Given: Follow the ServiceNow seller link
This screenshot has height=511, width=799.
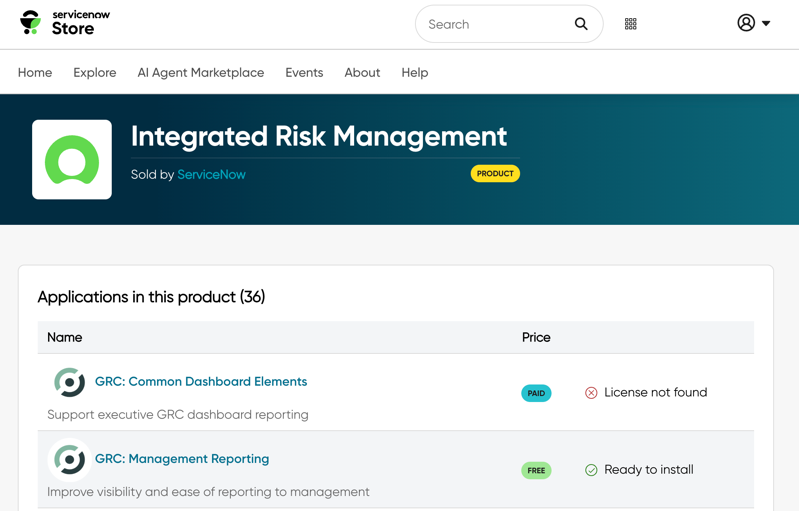Looking at the screenshot, I should click(211, 174).
